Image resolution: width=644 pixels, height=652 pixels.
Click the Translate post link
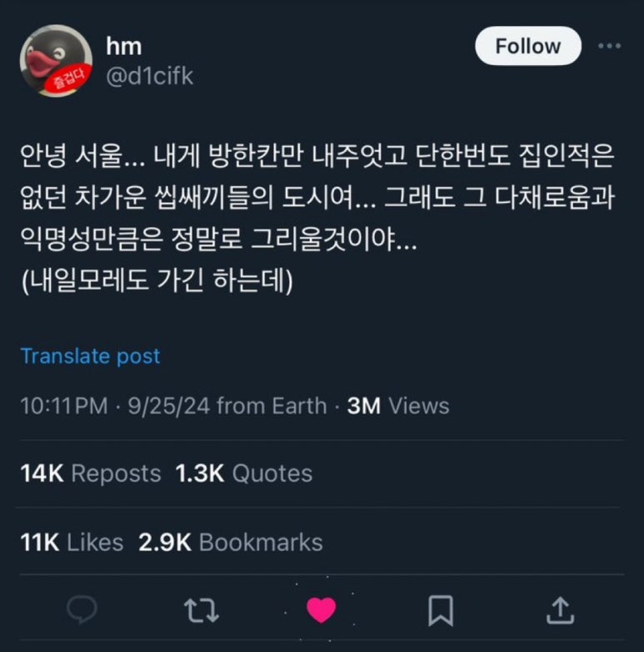tap(90, 356)
